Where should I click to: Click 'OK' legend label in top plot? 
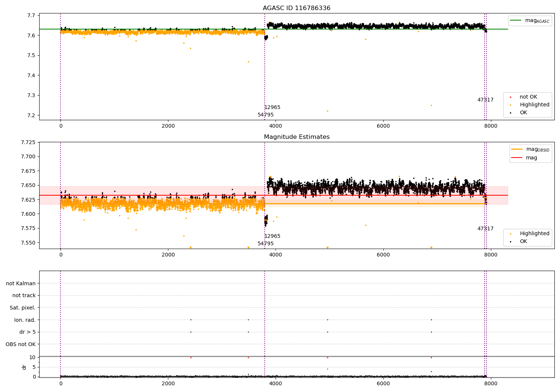click(523, 113)
